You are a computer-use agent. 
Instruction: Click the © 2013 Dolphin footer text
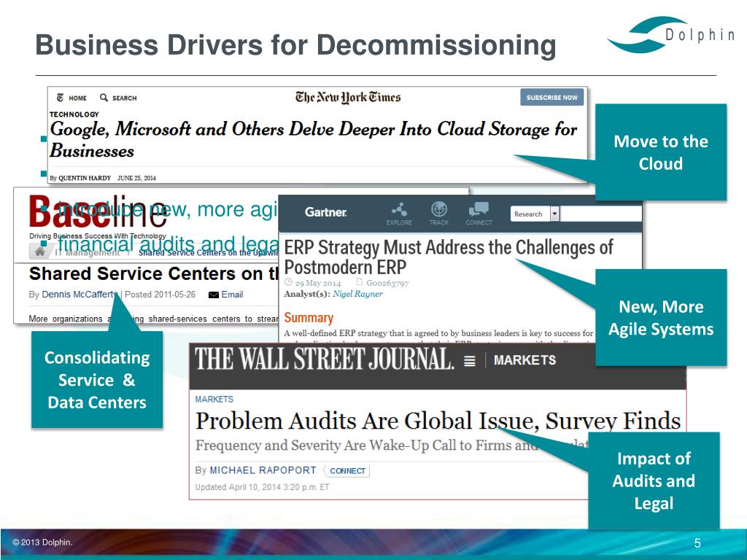tap(42, 542)
